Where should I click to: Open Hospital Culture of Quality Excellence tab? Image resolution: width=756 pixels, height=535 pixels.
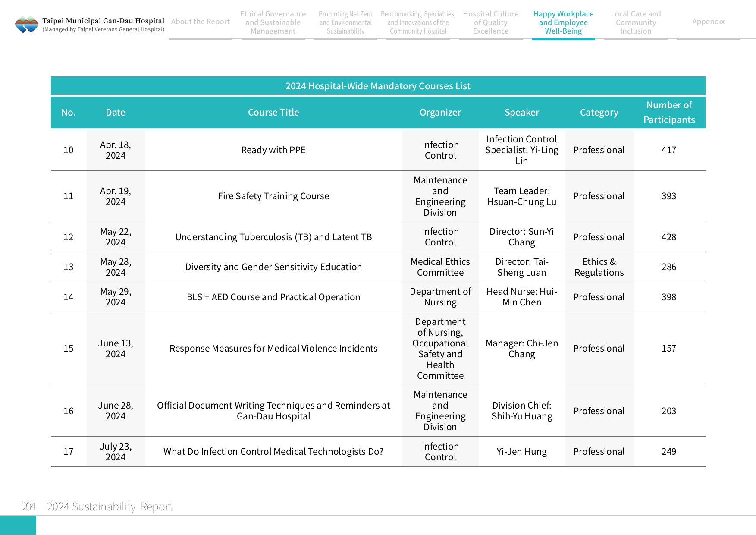pyautogui.click(x=491, y=22)
